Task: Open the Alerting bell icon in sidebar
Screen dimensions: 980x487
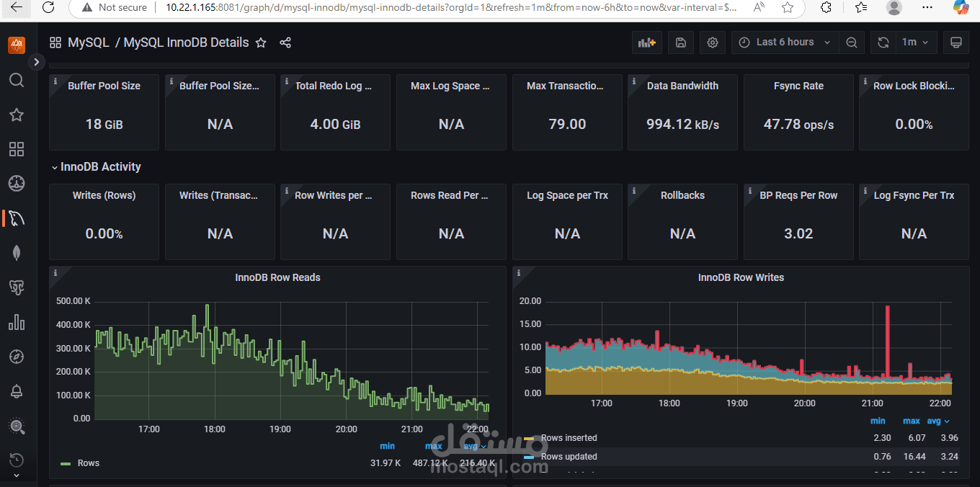Action: point(17,391)
